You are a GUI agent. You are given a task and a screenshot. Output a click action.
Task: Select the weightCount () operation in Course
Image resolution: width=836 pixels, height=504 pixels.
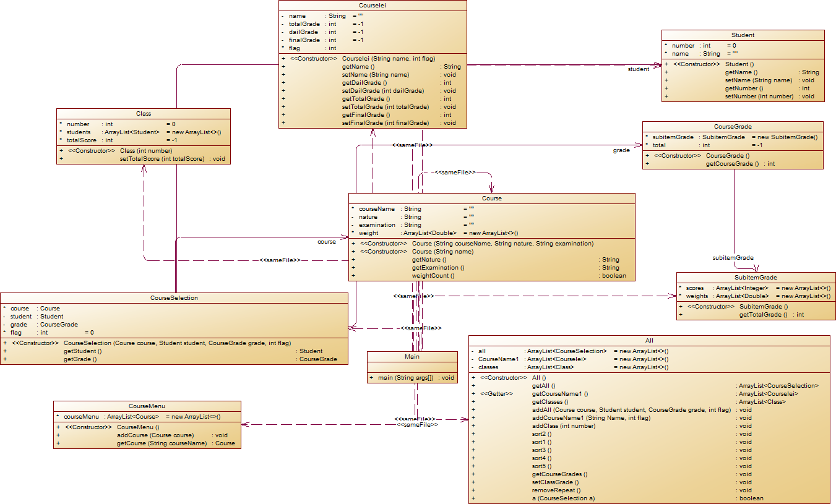(433, 276)
